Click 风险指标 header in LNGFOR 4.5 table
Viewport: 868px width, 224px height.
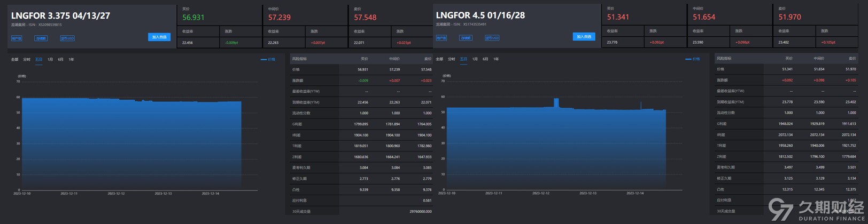[724, 58]
